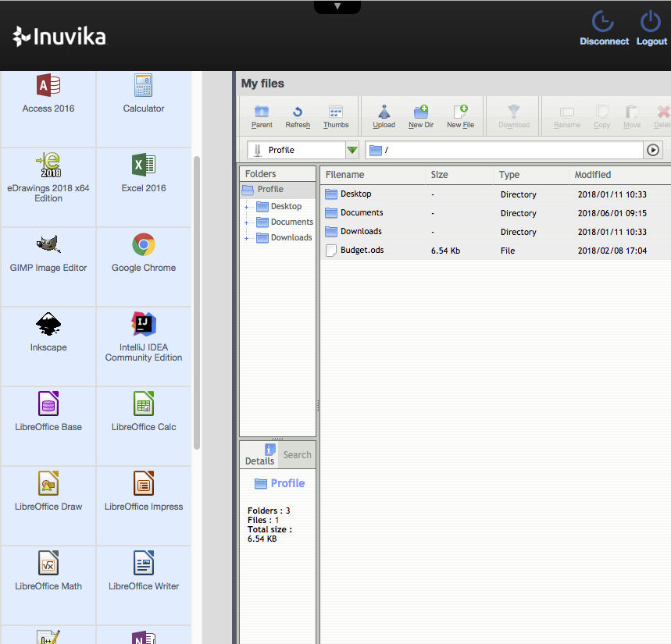Select the Downloads directory row
Viewport: 671px width, 644px height.
495,232
